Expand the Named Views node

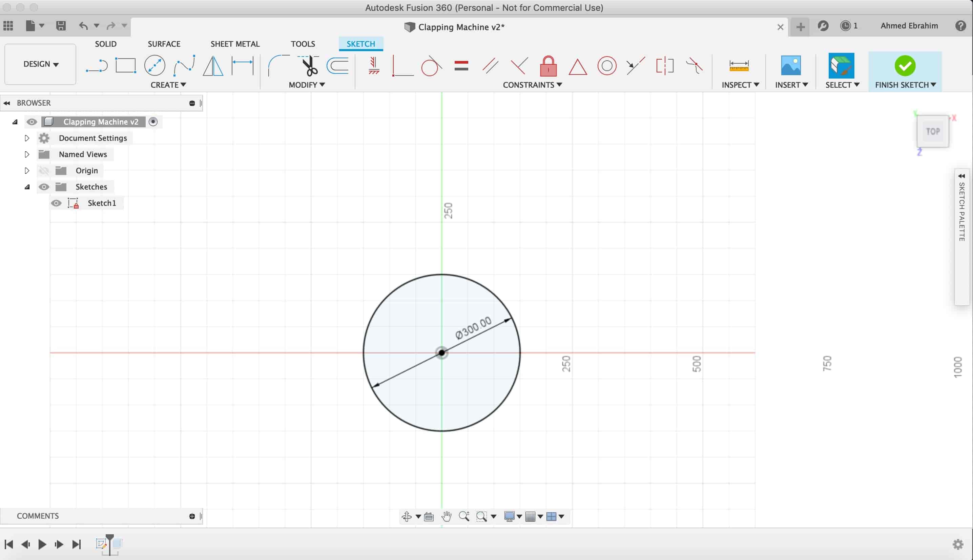pos(27,154)
